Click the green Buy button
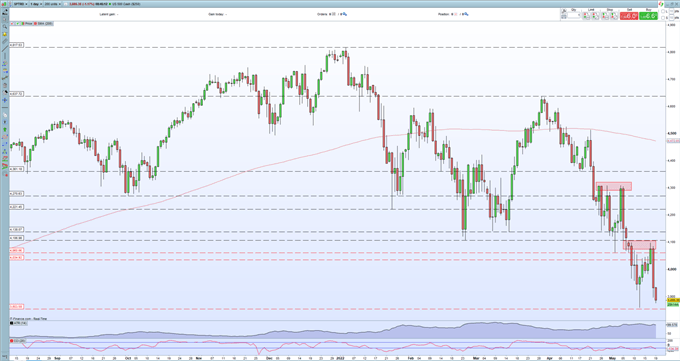This screenshot has width=680, height=361. pyautogui.click(x=648, y=16)
